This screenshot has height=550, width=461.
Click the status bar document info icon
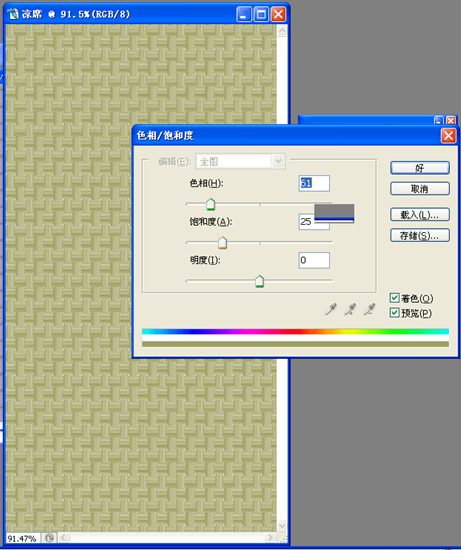(x=49, y=538)
